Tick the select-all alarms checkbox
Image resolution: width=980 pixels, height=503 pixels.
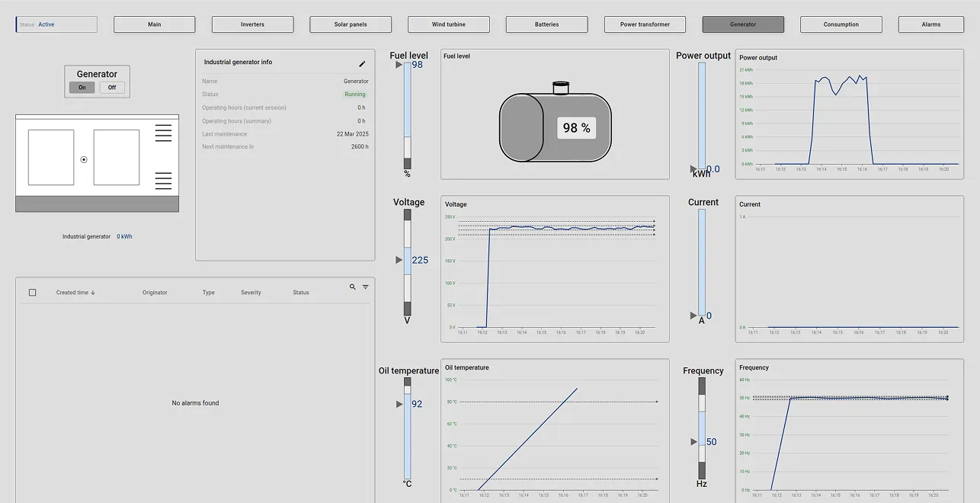tap(32, 293)
